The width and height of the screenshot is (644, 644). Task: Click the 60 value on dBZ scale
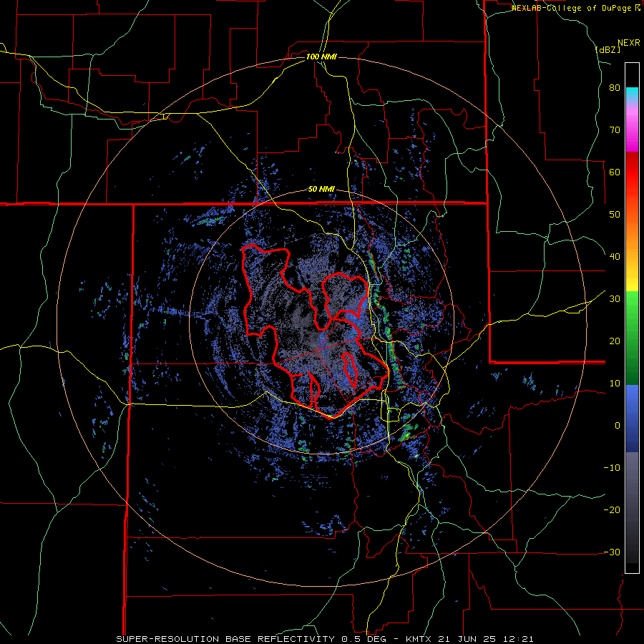615,172
